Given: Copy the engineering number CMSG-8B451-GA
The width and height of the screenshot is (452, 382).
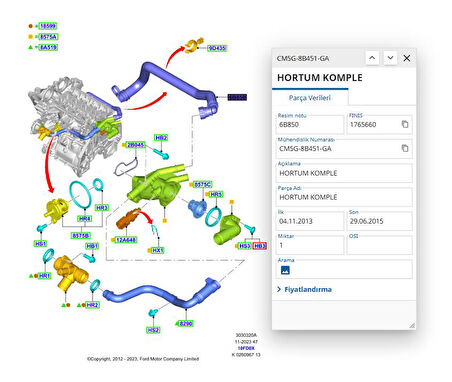Looking at the screenshot, I should (x=405, y=148).
